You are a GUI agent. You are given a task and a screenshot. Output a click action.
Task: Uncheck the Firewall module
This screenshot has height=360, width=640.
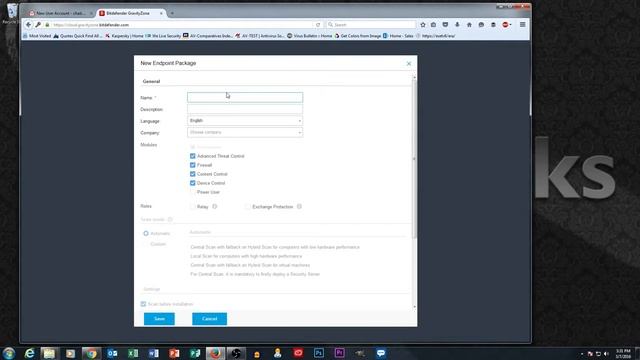(x=193, y=165)
